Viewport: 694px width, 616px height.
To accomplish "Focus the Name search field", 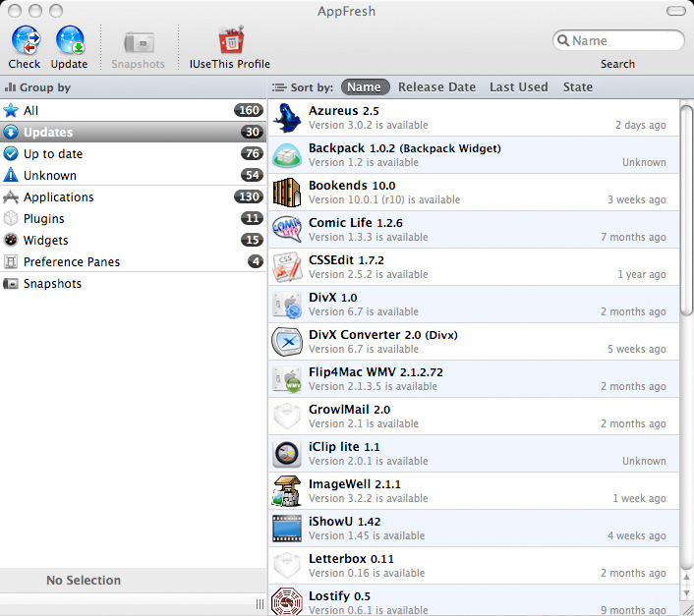I will pos(618,40).
